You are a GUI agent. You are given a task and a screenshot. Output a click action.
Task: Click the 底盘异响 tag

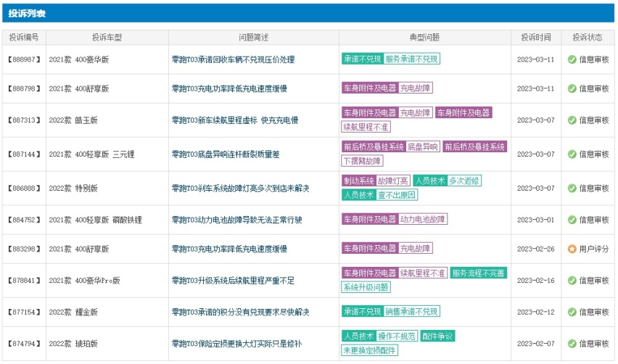[422, 147]
